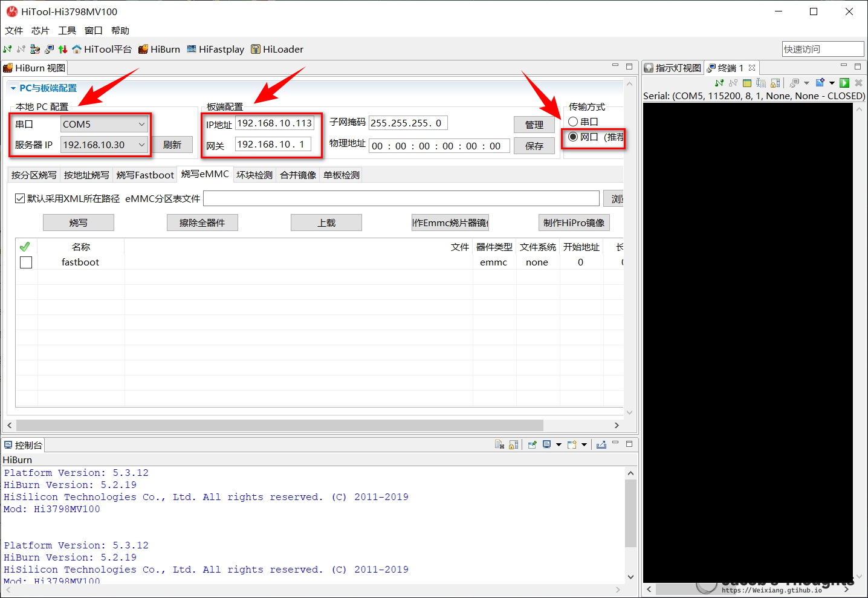868x598 pixels.
Task: Launch the HiLoader tool
Action: 277,50
